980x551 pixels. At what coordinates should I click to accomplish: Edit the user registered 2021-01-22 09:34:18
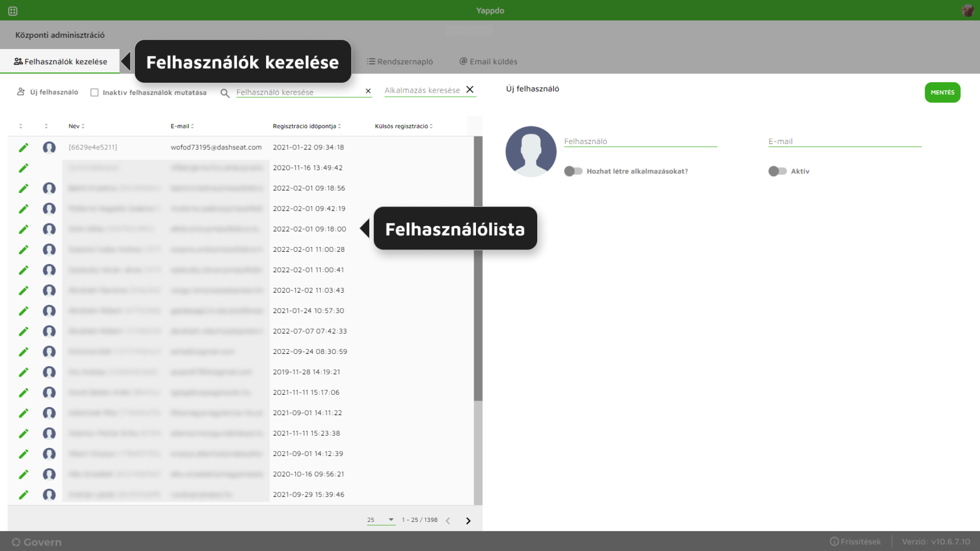pyautogui.click(x=23, y=148)
